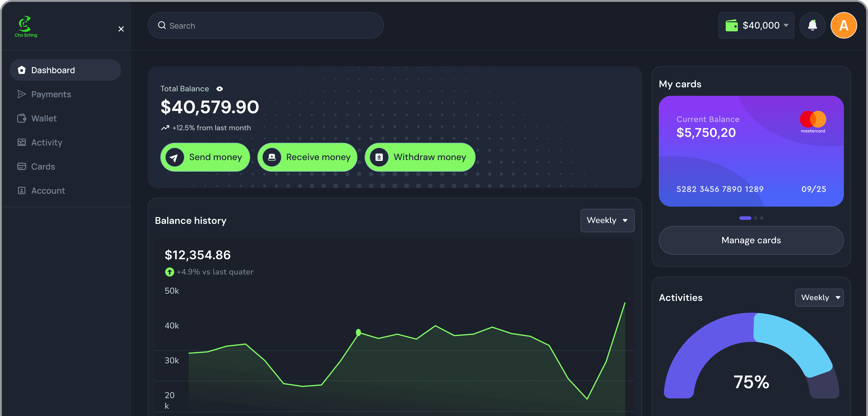Click the mastercard logo on card
The image size is (868, 416).
coord(813,122)
